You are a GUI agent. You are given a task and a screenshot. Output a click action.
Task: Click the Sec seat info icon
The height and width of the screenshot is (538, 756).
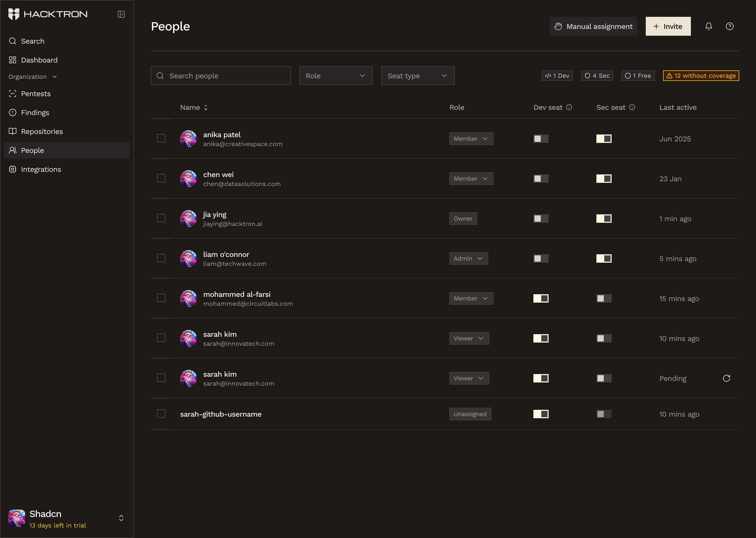point(632,107)
